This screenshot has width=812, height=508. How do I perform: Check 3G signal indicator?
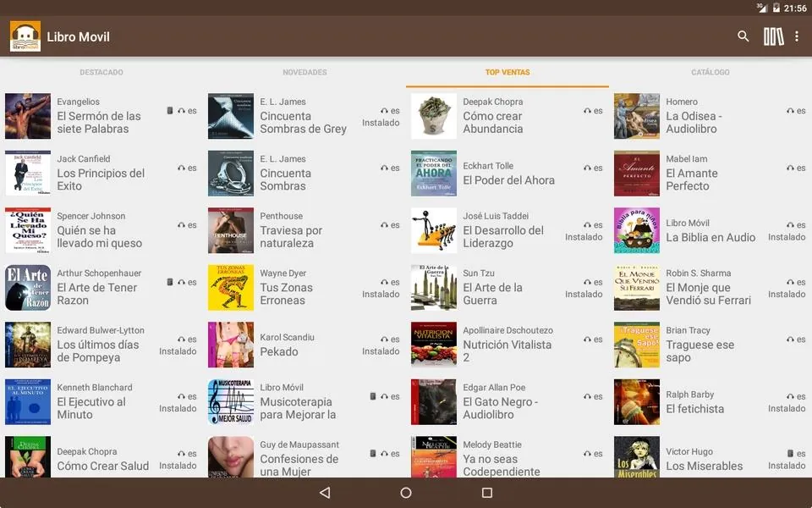point(762,8)
